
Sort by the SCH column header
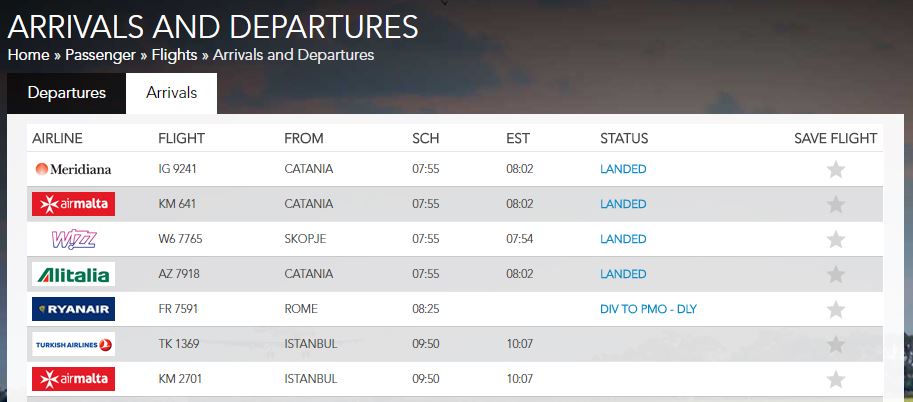[426, 139]
